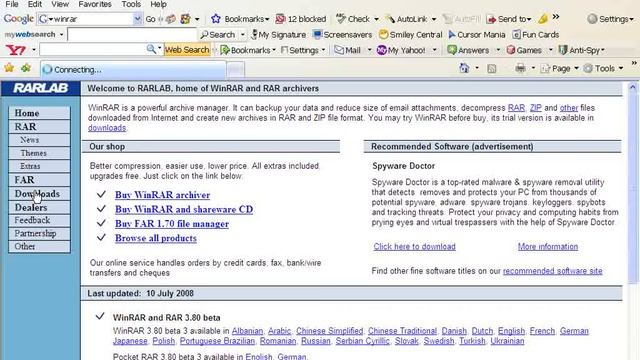Open Themes in RARLAB sidebar
The height and width of the screenshot is (360, 640).
tap(39, 153)
